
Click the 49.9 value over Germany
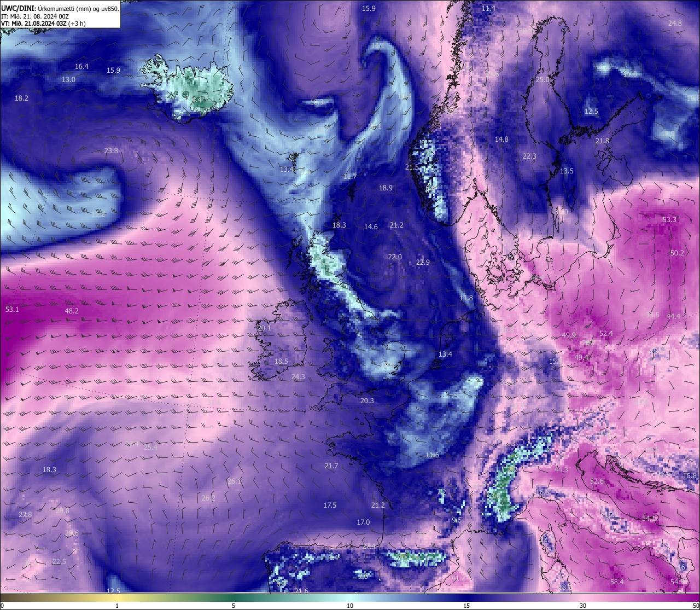click(x=569, y=335)
